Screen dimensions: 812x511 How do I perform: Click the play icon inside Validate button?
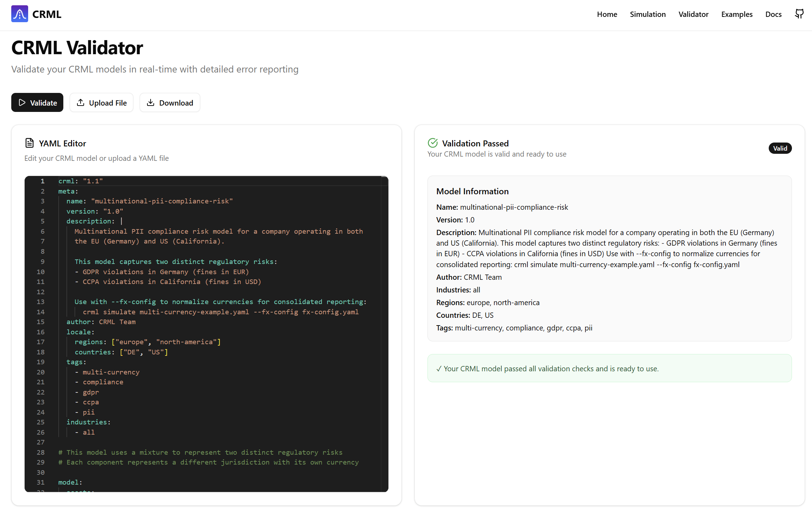tap(23, 102)
